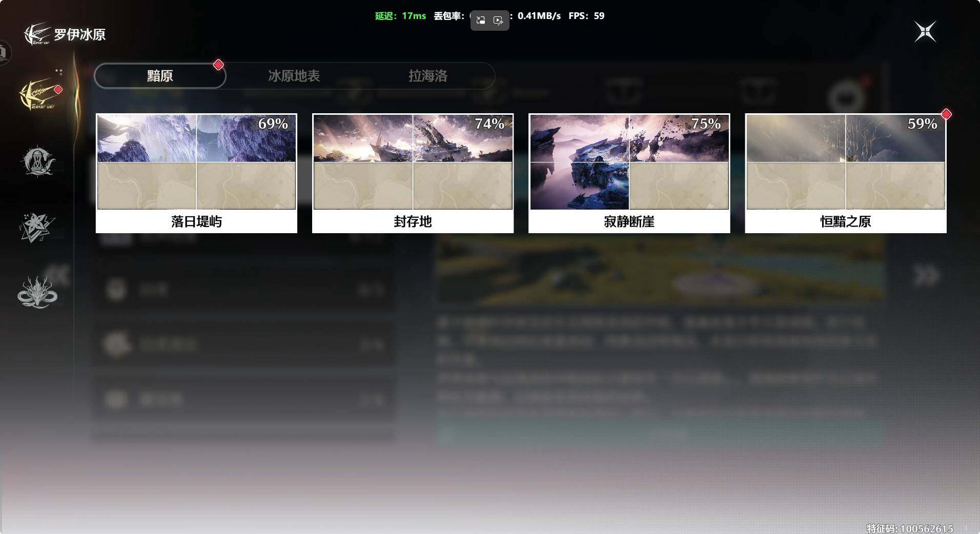Image resolution: width=980 pixels, height=534 pixels.
Task: Select the first sidebar region emblem with red dot
Action: (39, 95)
